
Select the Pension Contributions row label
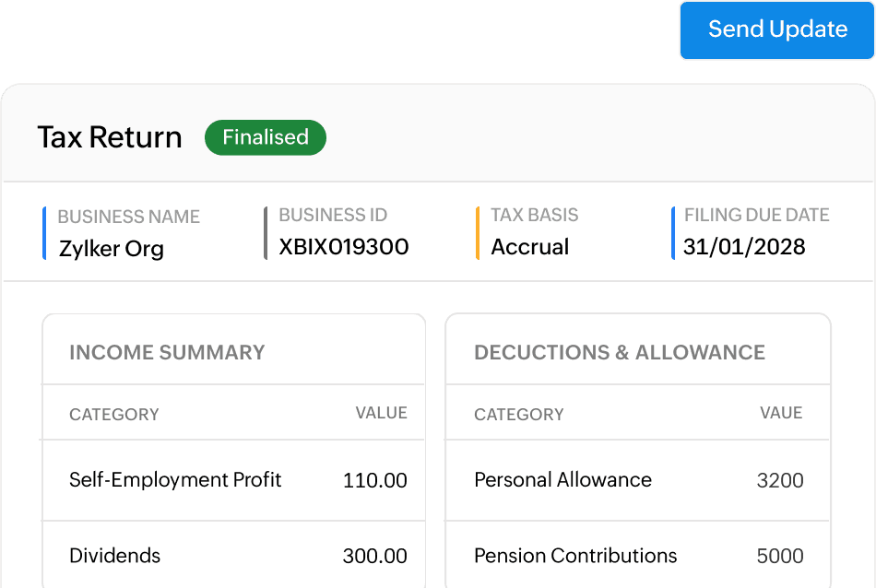575,556
